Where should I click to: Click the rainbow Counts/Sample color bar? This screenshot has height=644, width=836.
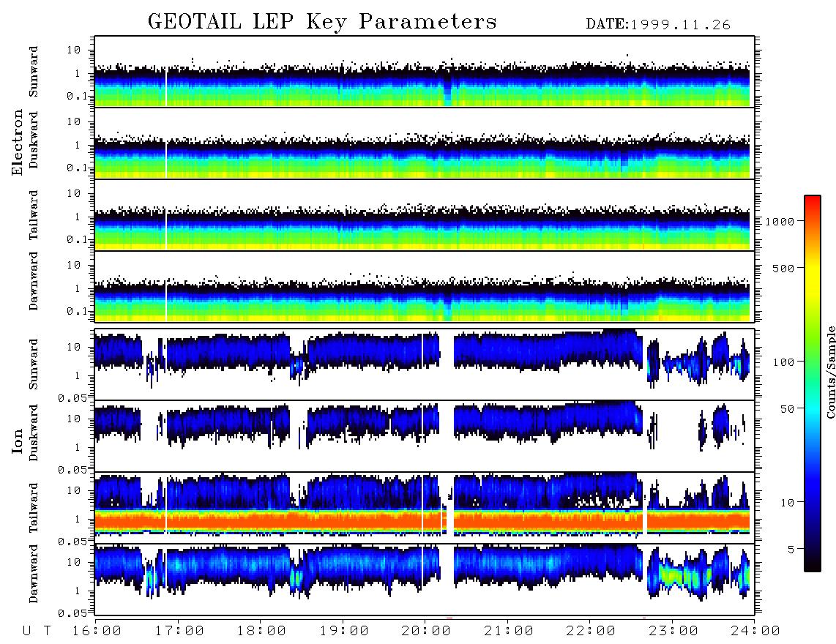pyautogui.click(x=812, y=383)
